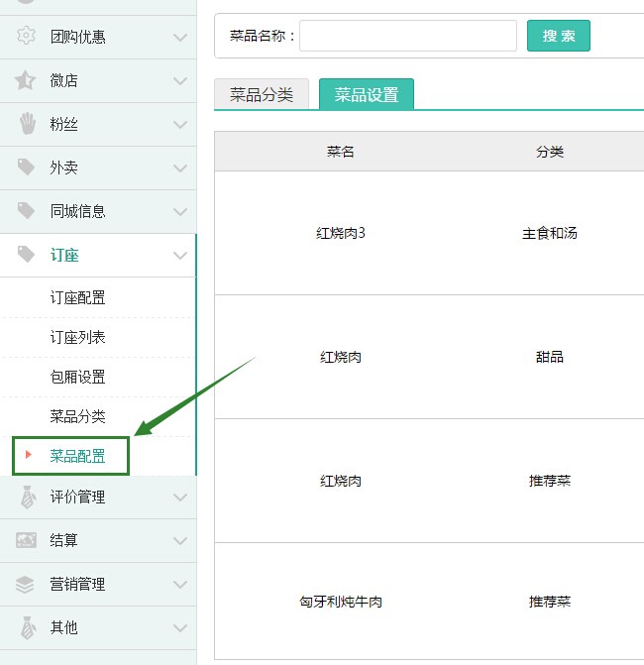Viewport: 644px width, 665px height.
Task: Click the layers icon beside 营销管理
Action: (x=25, y=584)
